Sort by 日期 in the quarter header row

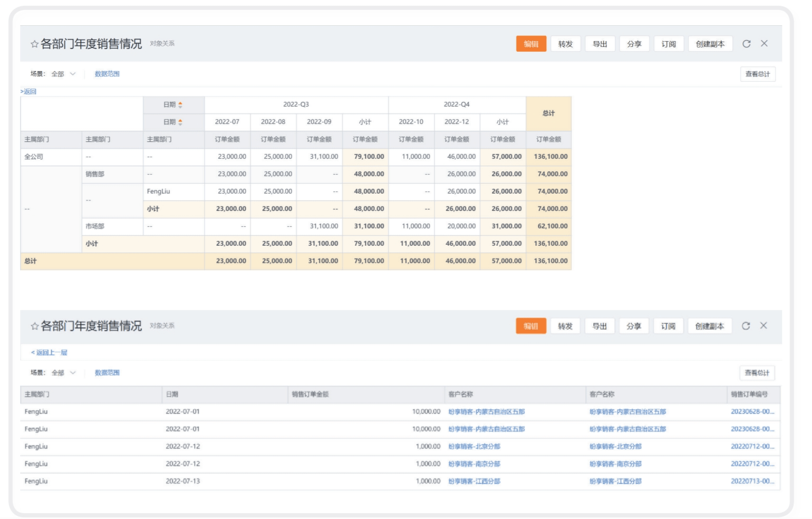point(180,105)
